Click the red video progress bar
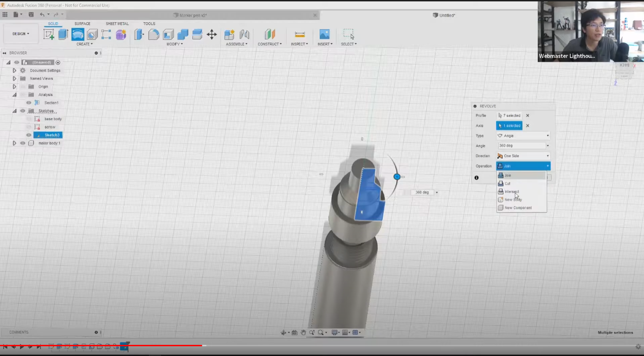This screenshot has width=644, height=356. [101, 345]
